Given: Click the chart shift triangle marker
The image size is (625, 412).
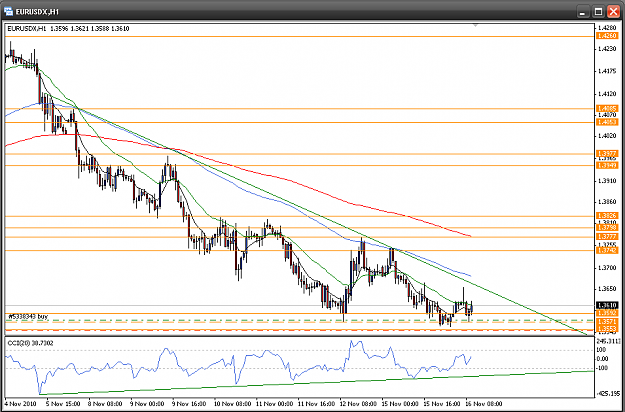Looking at the screenshot, I should click(x=475, y=25).
